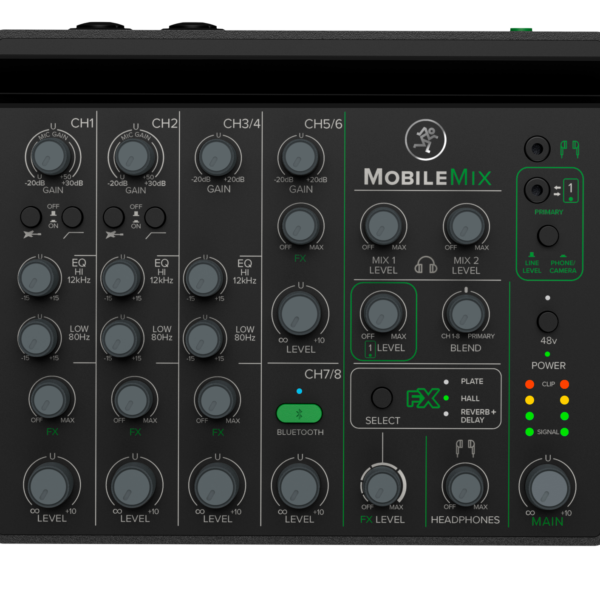Click the top headphone output jack
This screenshot has height=600, width=600.
click(x=537, y=148)
